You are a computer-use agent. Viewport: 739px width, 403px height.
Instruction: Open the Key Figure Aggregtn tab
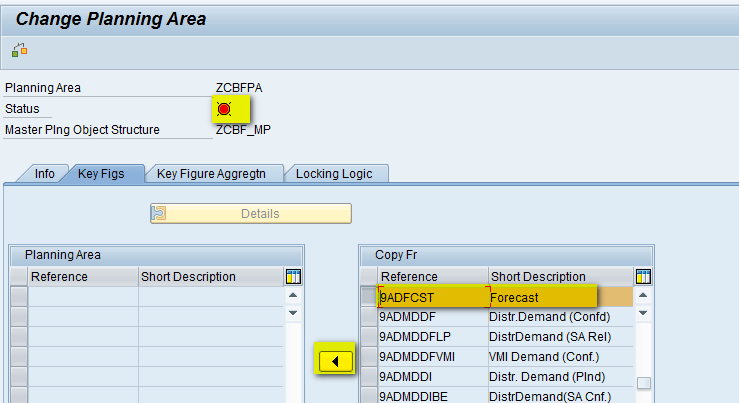click(215, 173)
